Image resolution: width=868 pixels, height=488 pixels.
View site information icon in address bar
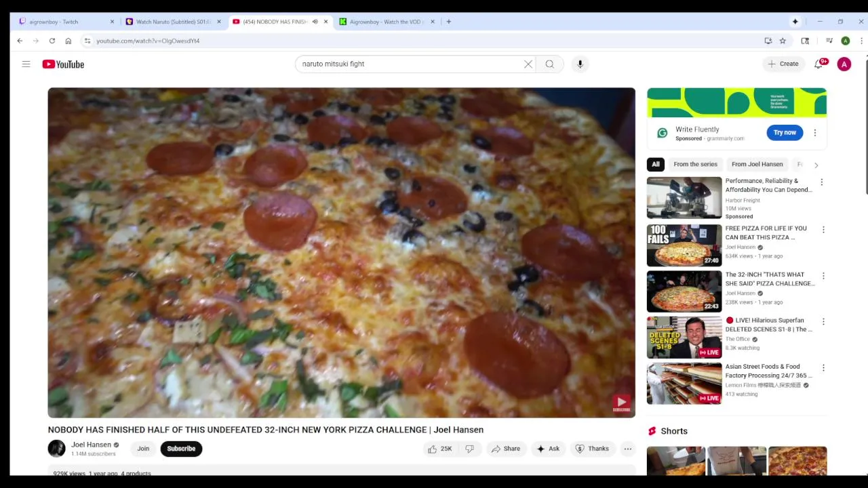pyautogui.click(x=87, y=41)
